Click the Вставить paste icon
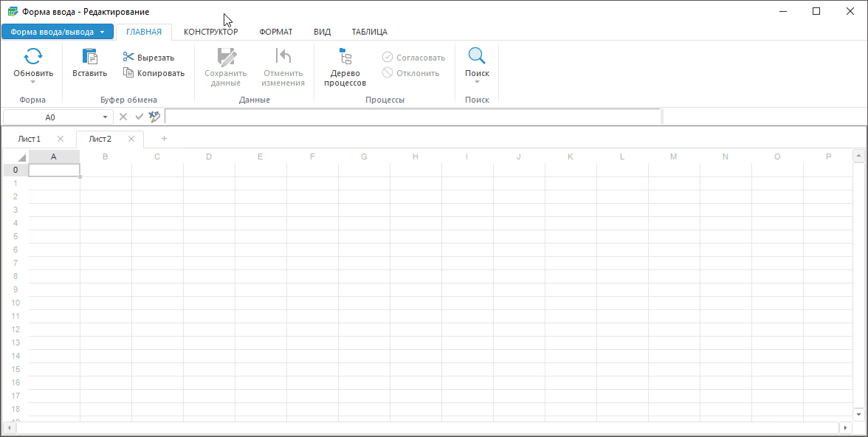This screenshot has width=868, height=437. (x=89, y=56)
